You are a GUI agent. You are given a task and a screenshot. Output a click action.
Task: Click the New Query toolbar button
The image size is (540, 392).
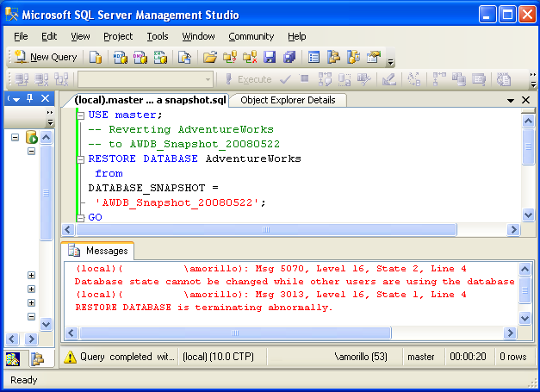coord(47,57)
